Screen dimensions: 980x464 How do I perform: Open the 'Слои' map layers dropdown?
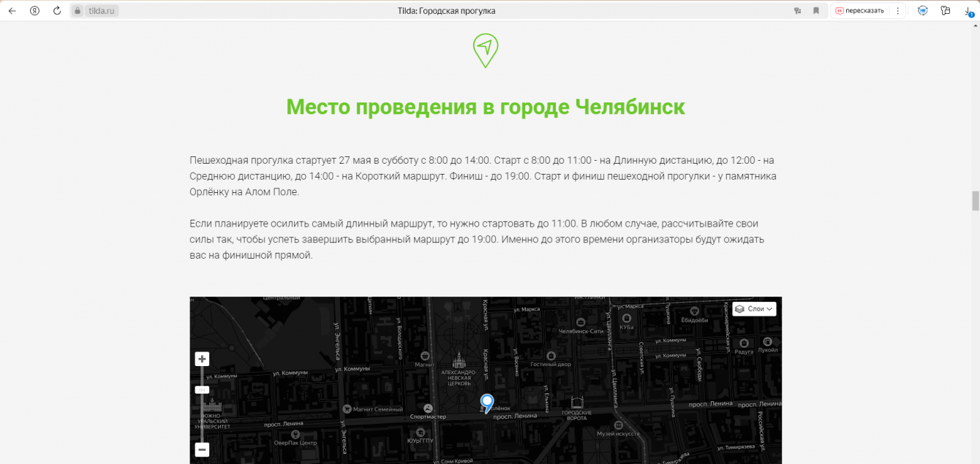(x=754, y=309)
